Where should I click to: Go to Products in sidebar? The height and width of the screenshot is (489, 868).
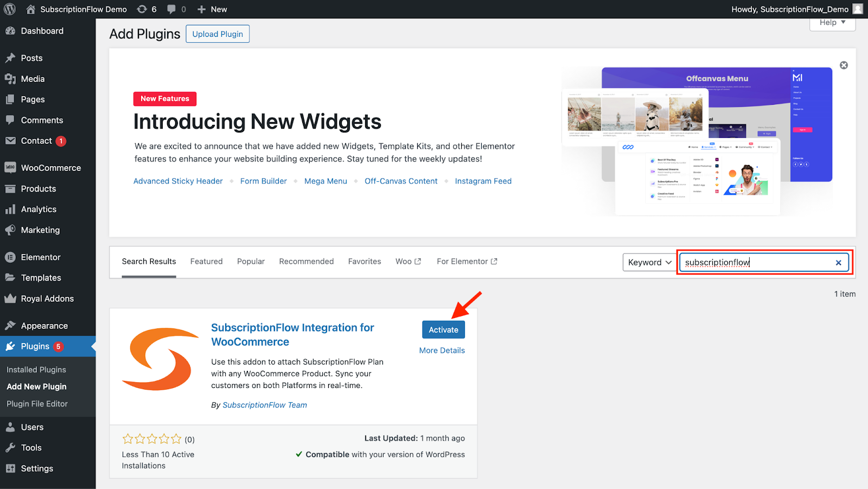48,188
